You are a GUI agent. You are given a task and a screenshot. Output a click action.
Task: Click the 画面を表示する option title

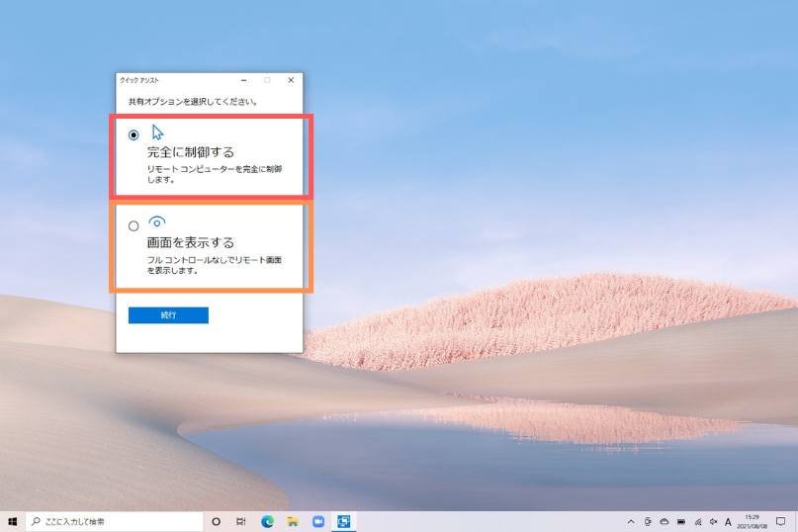(x=190, y=242)
